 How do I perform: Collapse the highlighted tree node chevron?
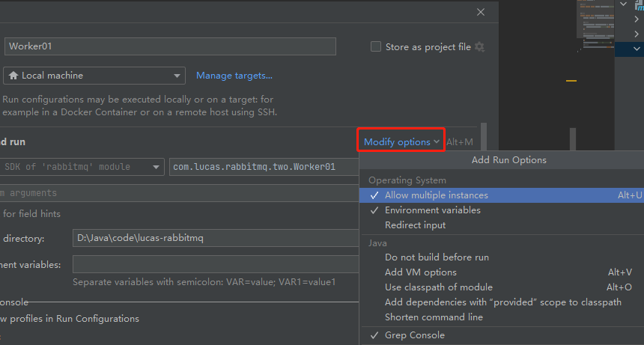[636, 49]
